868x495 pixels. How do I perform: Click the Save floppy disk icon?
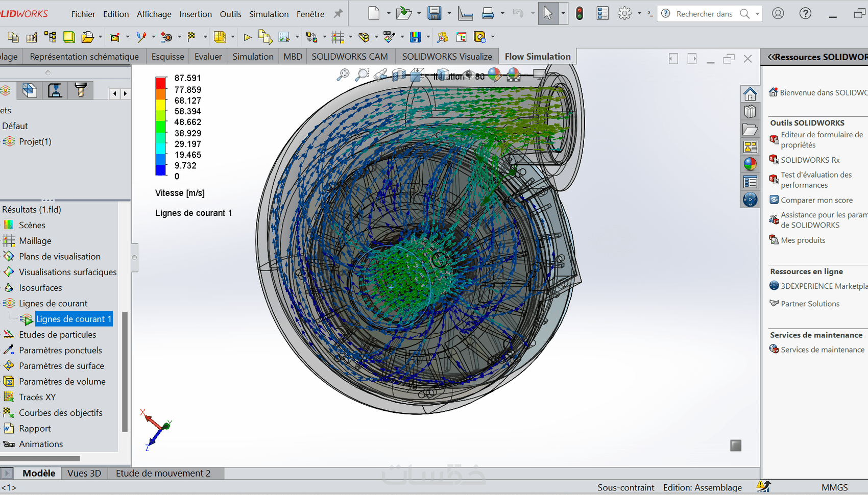[434, 14]
